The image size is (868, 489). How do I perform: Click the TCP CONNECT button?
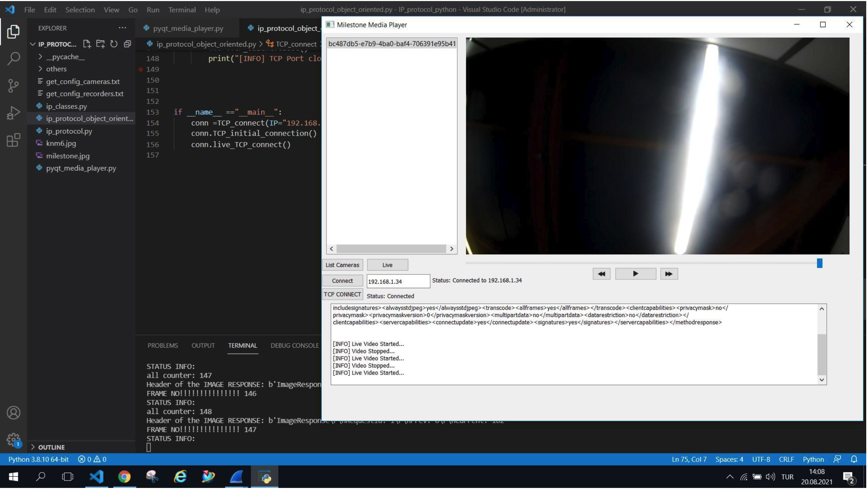[343, 295]
